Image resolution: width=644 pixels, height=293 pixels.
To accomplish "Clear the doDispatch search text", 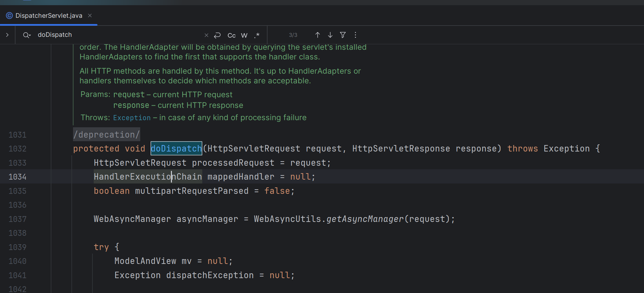I will coord(206,35).
